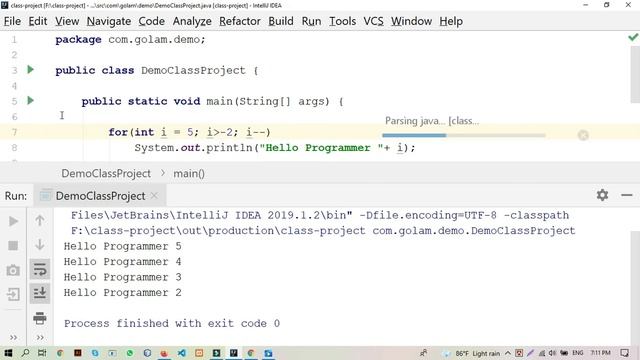Open Visual Studio Code from taskbar

tap(182, 353)
